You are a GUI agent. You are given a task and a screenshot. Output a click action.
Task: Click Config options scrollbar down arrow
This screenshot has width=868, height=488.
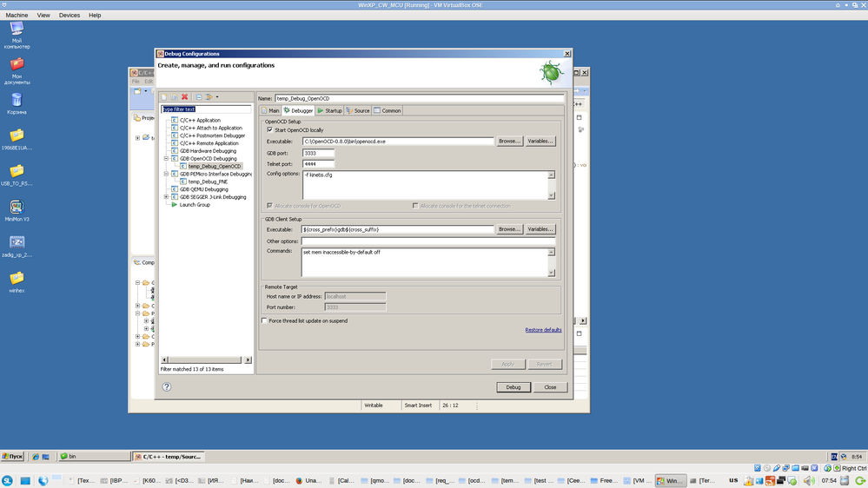[x=552, y=195]
